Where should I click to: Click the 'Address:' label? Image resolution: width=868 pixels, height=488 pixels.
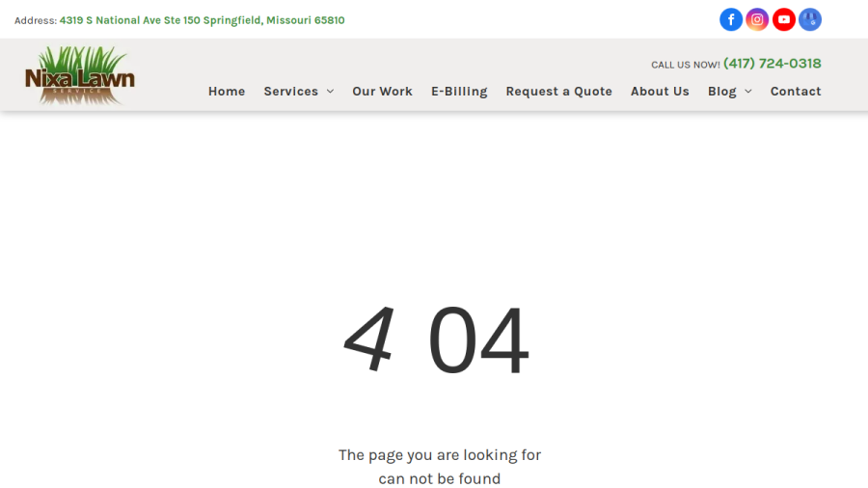tap(36, 20)
